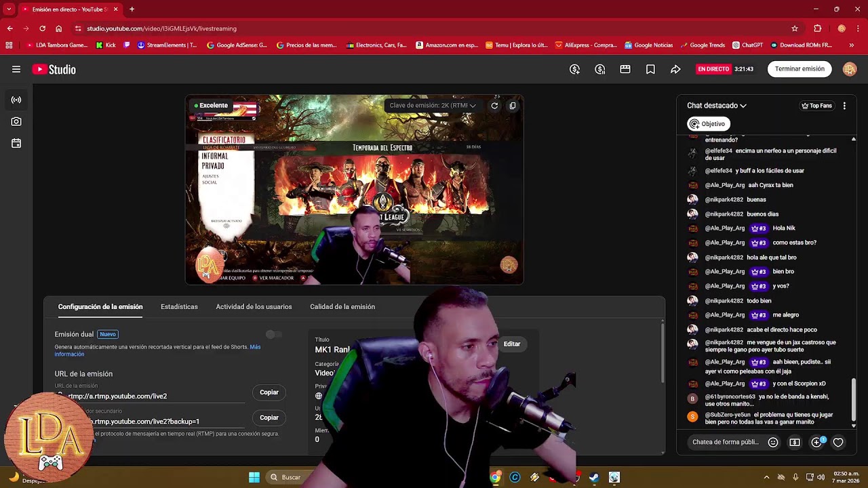Open the ChatGPT bookmark
Viewport: 868px width, 488px height.
pos(747,45)
